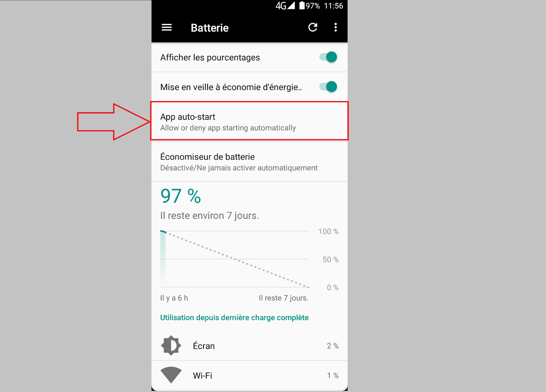The width and height of the screenshot is (546, 392).
Task: Tap Utilisation depuis dernière charge complète heading
Action: [234, 317]
